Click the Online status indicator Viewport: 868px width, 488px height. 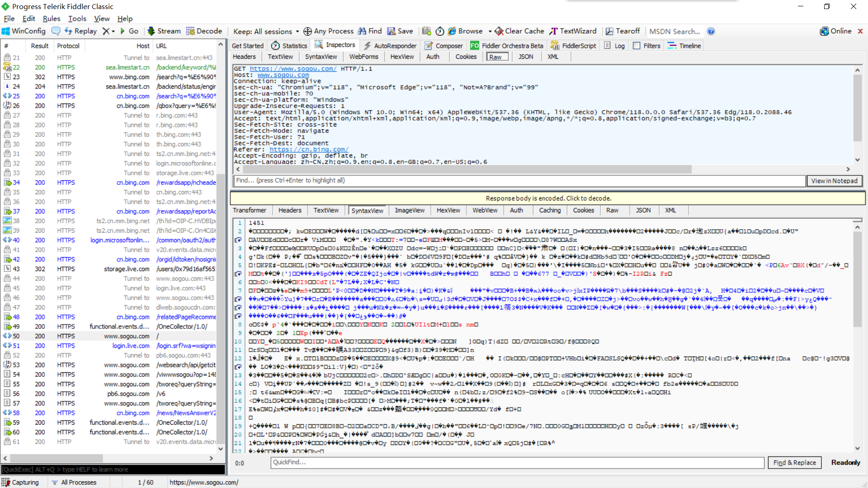(835, 31)
